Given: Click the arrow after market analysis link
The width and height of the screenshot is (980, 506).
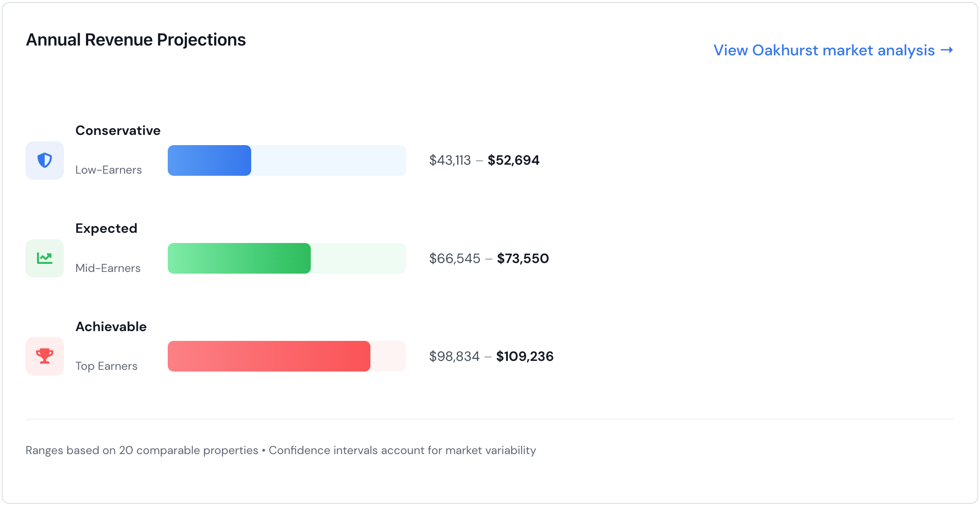Looking at the screenshot, I should point(947,50).
